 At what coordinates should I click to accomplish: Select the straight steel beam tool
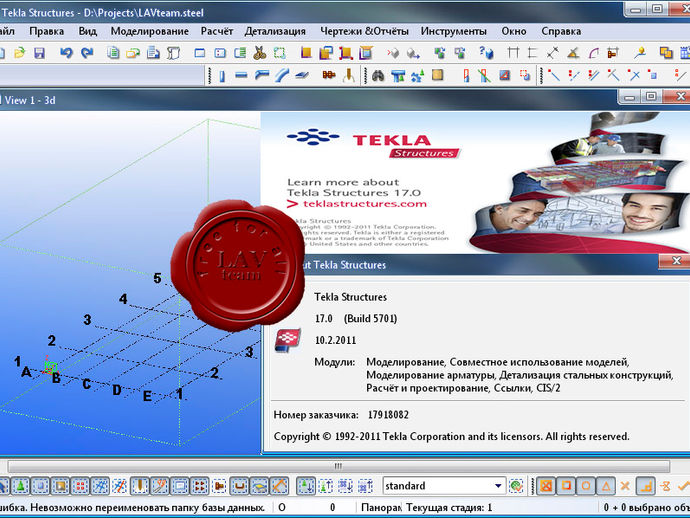pos(241,76)
